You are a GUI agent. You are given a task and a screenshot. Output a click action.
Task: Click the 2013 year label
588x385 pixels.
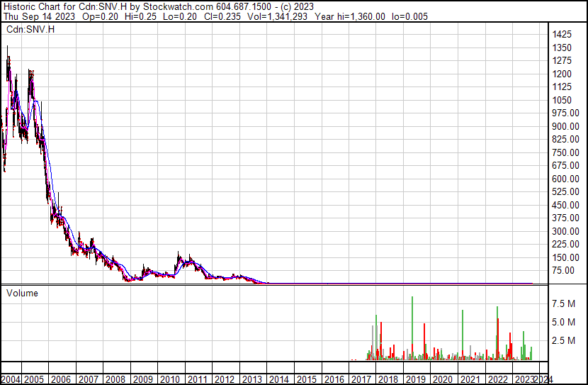pyautogui.click(x=251, y=379)
